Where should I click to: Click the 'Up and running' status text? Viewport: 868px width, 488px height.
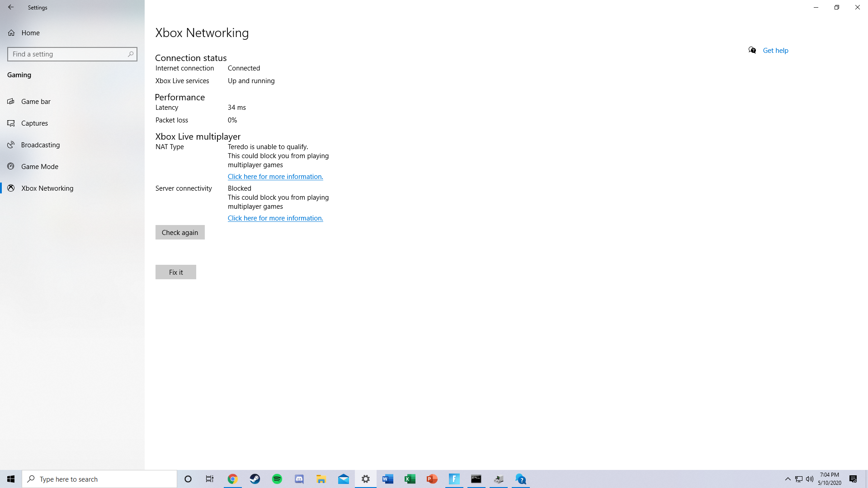[x=251, y=81]
